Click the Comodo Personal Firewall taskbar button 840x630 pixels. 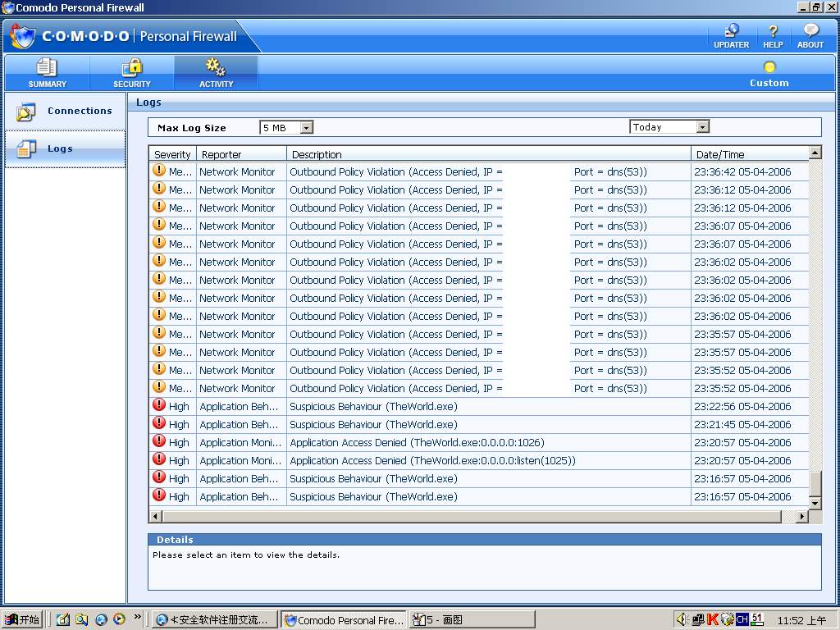(x=344, y=620)
